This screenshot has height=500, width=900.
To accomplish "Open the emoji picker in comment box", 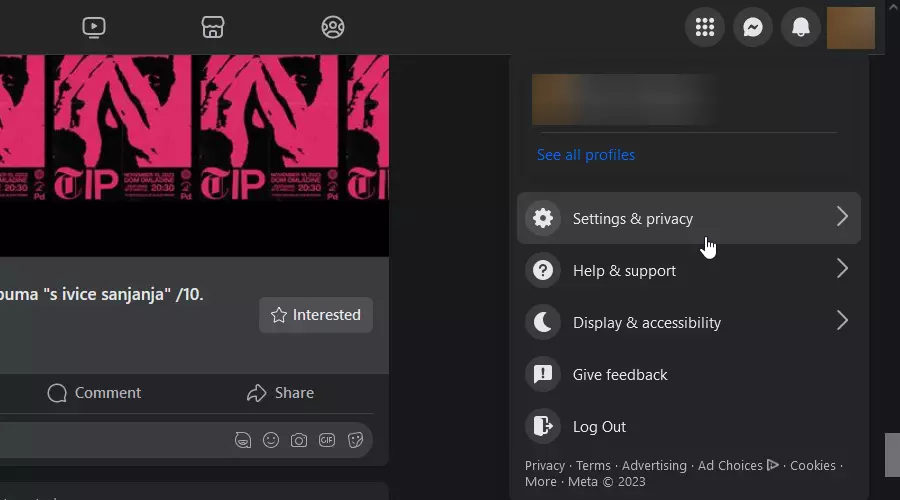I will point(271,440).
